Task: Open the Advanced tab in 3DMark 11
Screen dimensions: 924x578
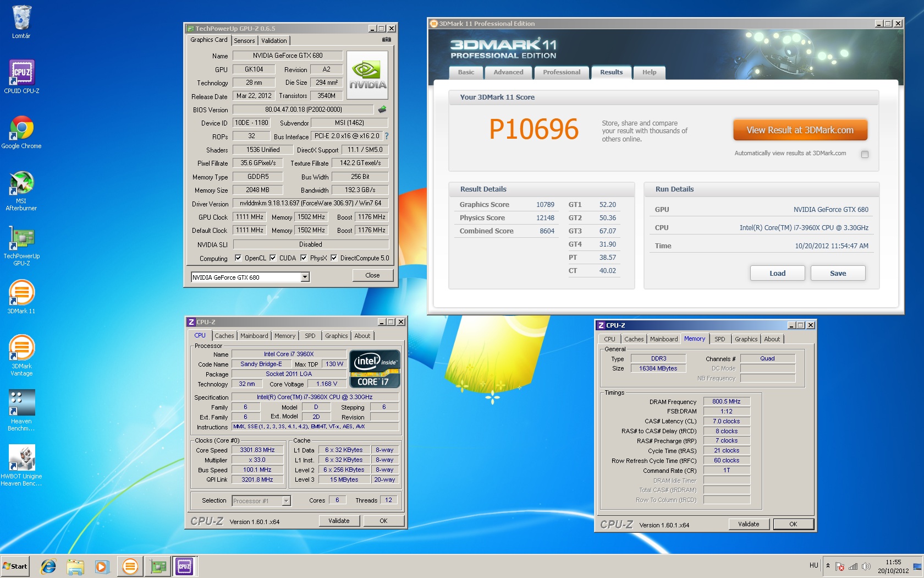Action: [508, 72]
